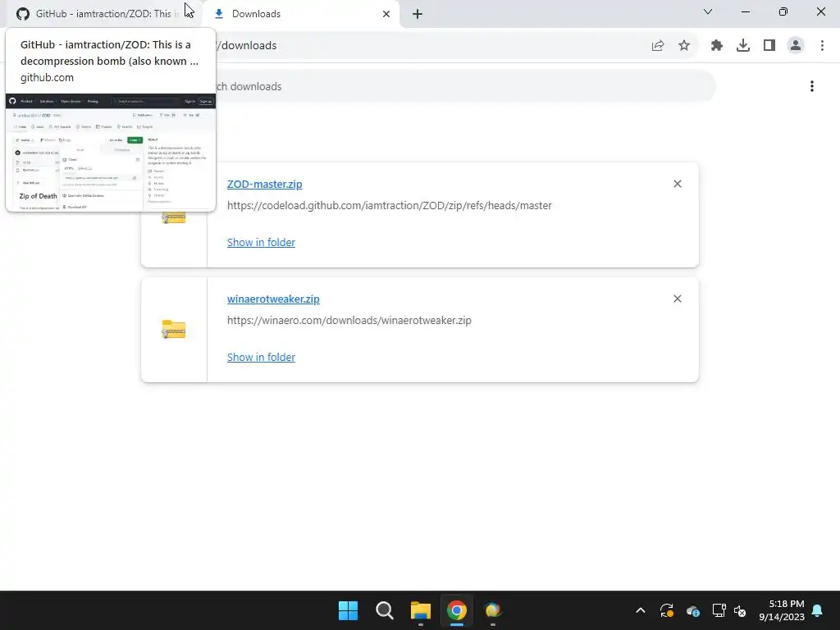Click the GitHub favicon on the first tab
The image size is (840, 630).
(22, 14)
